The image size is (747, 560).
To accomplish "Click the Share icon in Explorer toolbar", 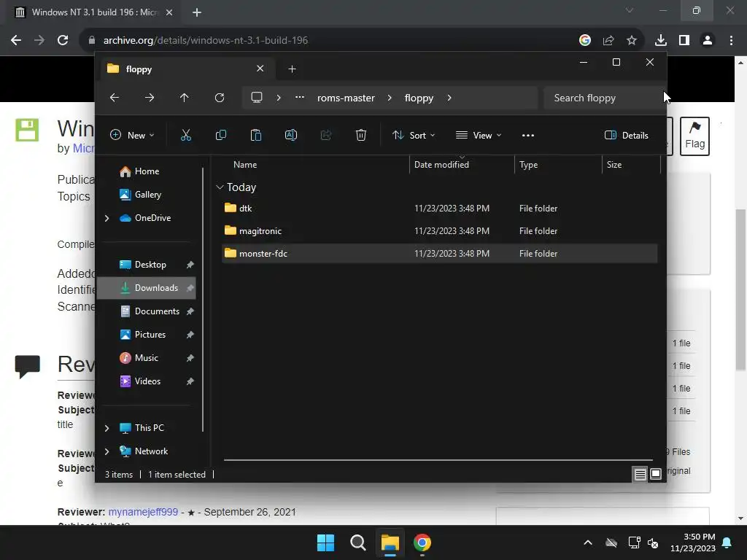I will tap(326, 135).
